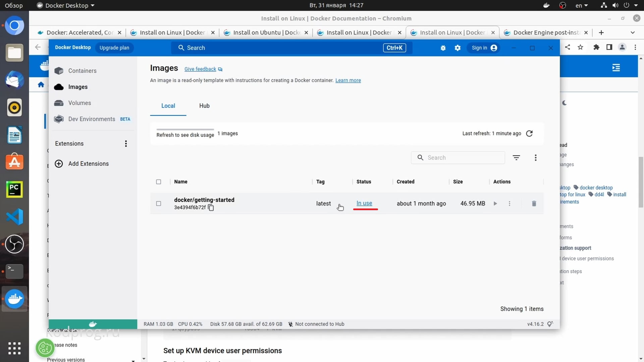Click the v4.16.2 update lightbulb icon

550,324
